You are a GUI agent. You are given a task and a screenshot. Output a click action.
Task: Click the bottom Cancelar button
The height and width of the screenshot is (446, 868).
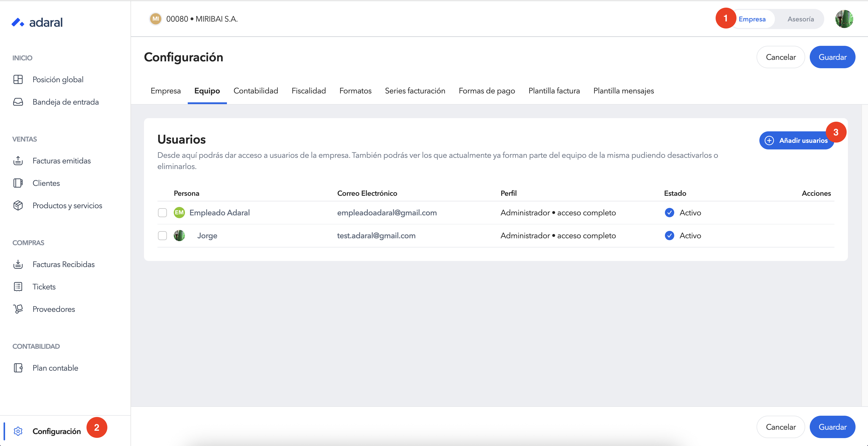click(781, 427)
